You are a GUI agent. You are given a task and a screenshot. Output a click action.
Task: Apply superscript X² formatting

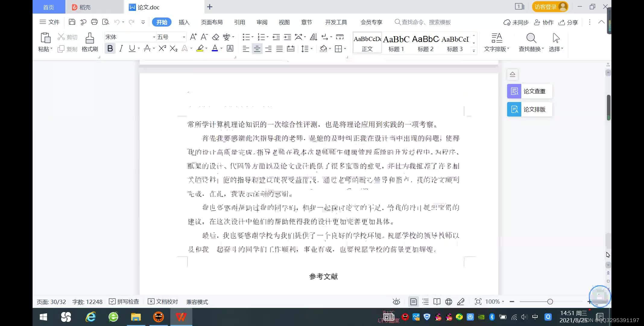(x=162, y=48)
